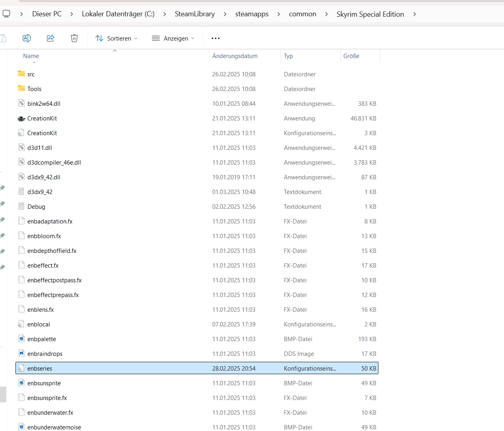Click the Share toolbar icon
Viewport: 504px width, 431px height.
(x=50, y=38)
